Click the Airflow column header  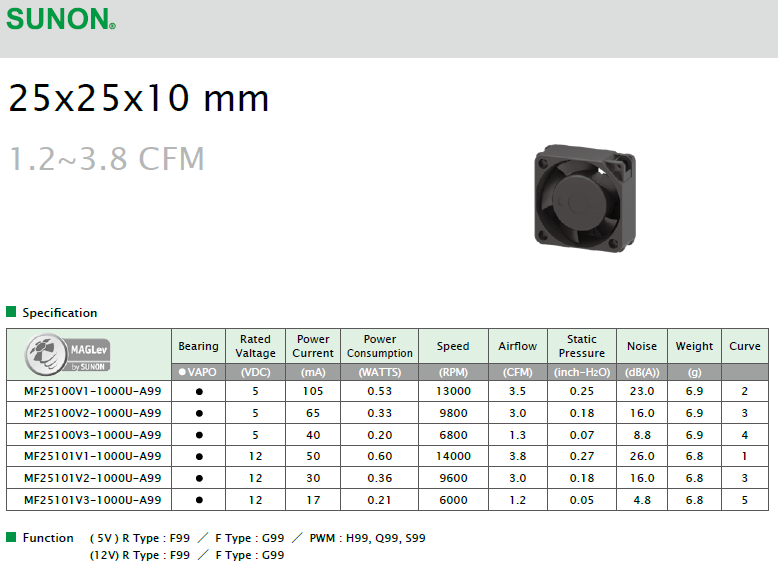click(x=518, y=346)
